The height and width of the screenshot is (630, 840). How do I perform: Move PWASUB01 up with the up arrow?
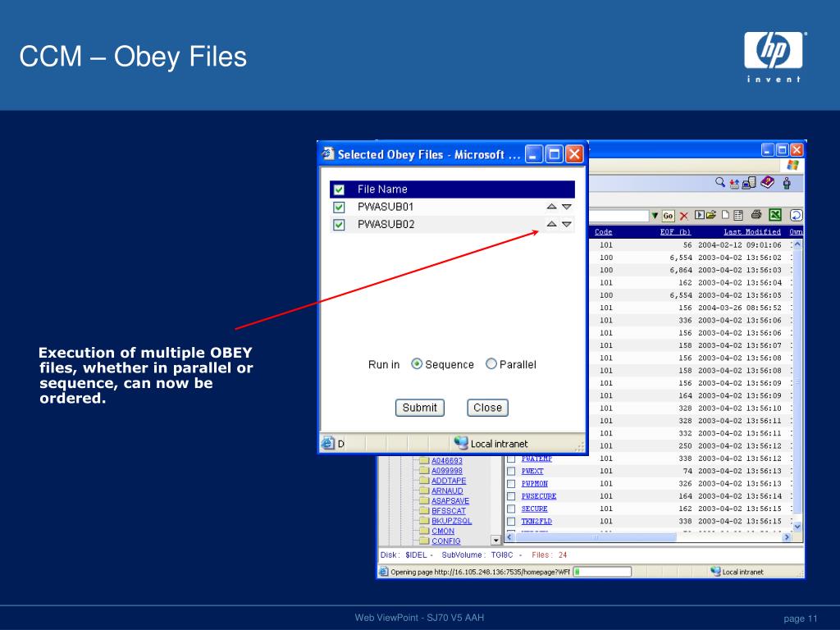pyautogui.click(x=552, y=207)
